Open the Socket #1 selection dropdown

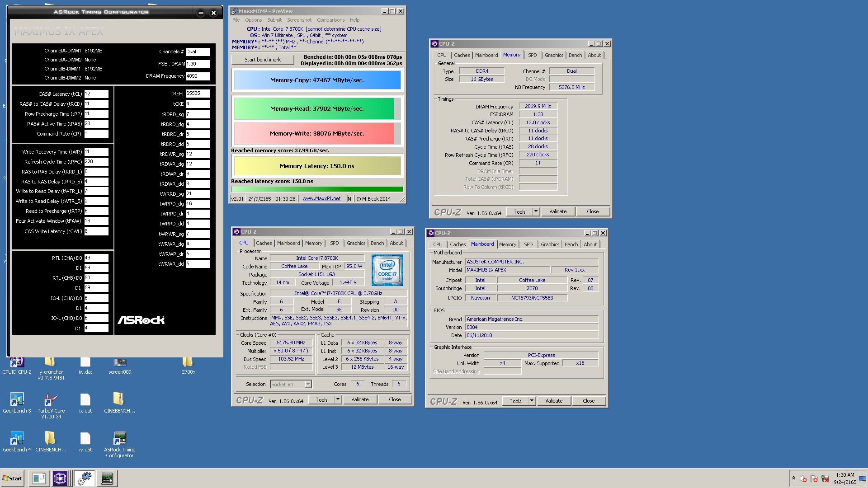[308, 385]
